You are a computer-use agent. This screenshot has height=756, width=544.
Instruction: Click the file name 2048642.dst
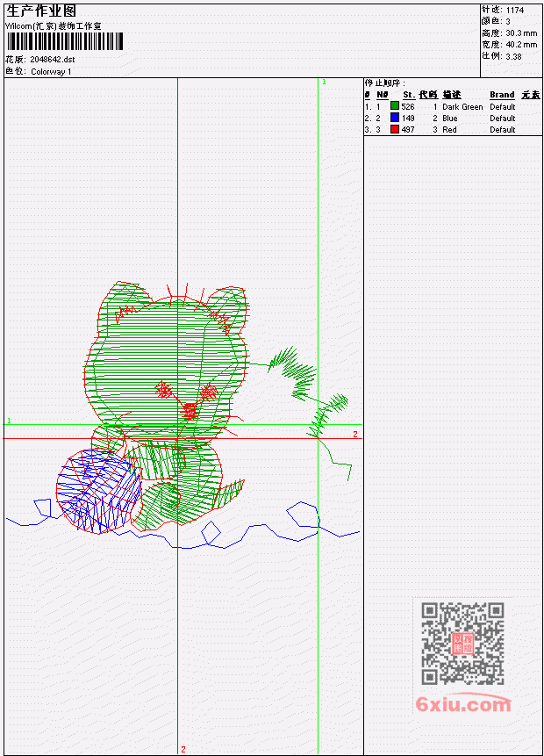tap(52, 60)
